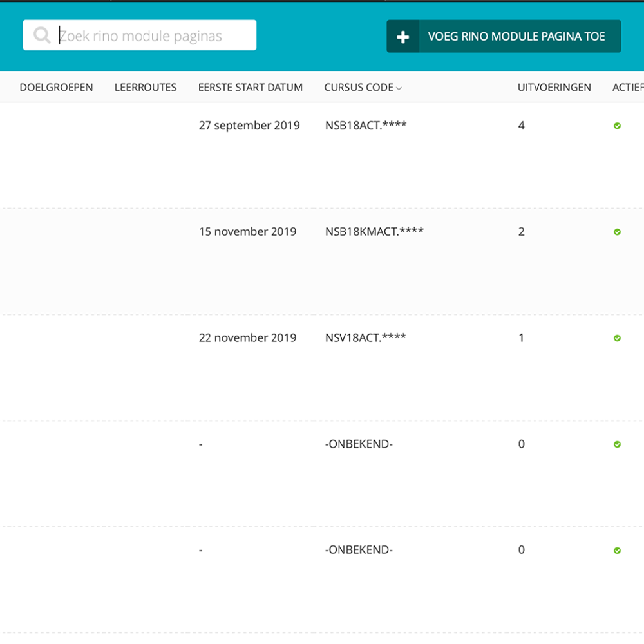644x644 pixels.
Task: Click the green active checkmark for NSB18ACT row
Action: (617, 126)
